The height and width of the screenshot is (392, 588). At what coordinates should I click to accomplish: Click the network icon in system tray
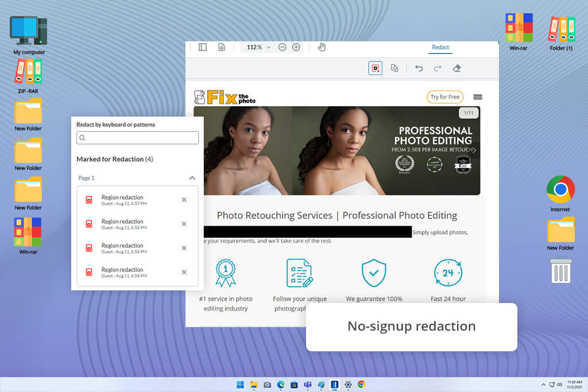(x=552, y=385)
